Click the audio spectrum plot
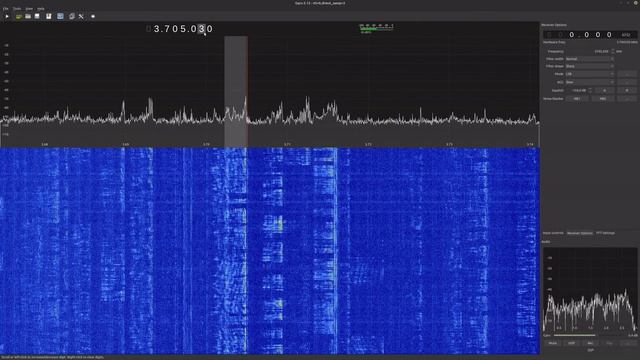 (590, 289)
